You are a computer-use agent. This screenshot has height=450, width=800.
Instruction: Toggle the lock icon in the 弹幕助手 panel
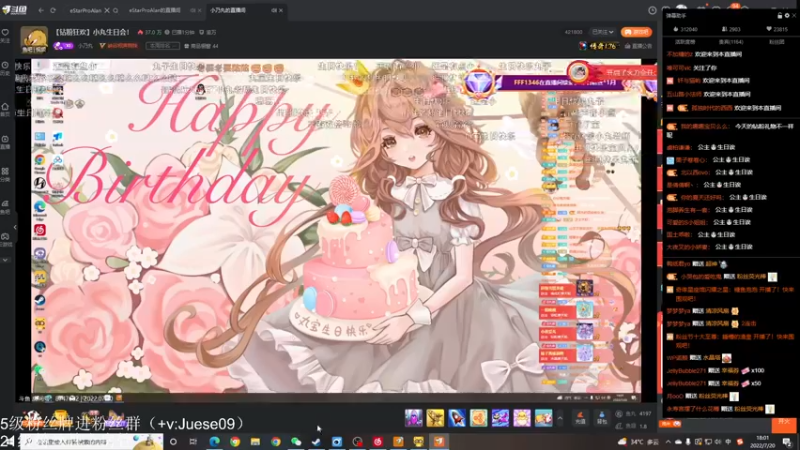coord(780,16)
